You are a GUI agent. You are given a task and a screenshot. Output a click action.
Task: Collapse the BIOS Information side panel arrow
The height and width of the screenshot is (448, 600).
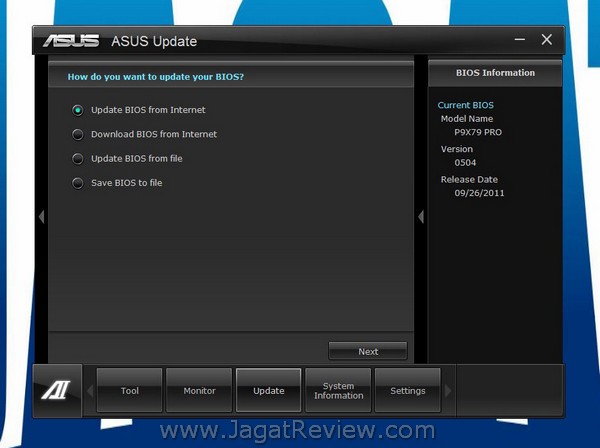click(421, 217)
